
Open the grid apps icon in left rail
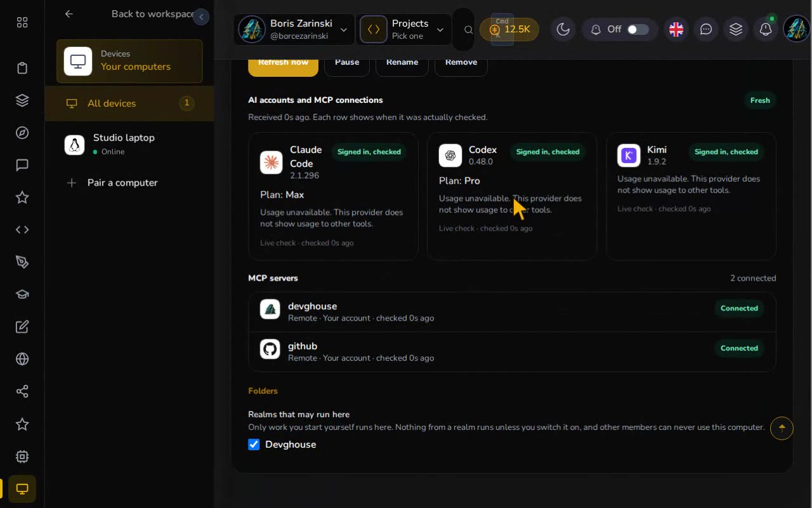22,23
